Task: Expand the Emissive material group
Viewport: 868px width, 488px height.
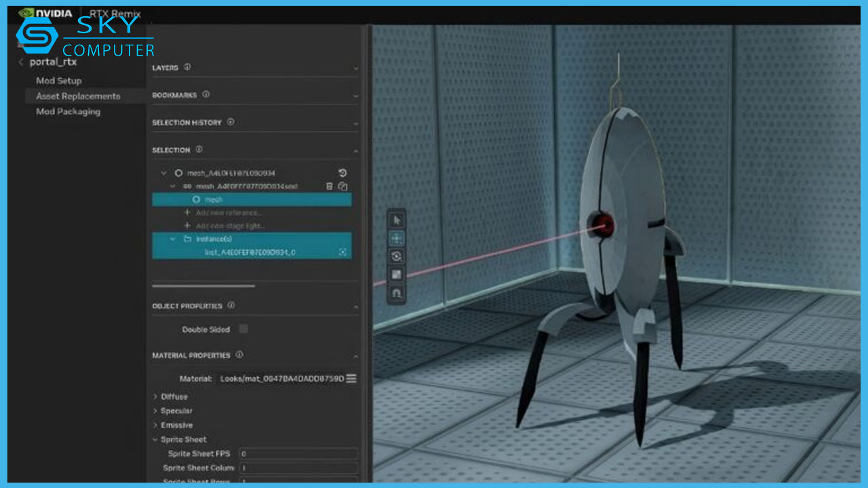Action: coord(155,425)
